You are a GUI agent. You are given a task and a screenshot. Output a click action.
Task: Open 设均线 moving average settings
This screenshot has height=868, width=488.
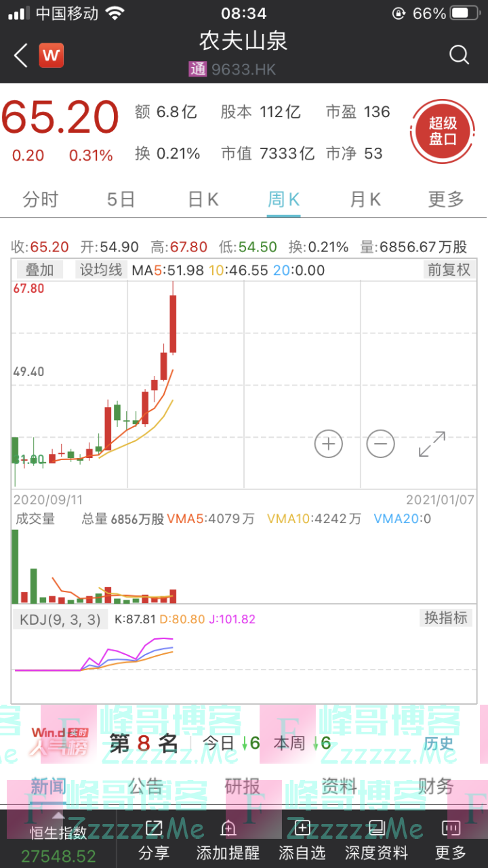point(102,270)
